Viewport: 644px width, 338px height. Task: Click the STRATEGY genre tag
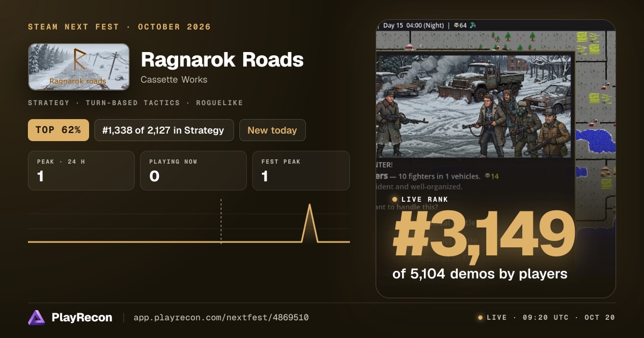coord(49,102)
